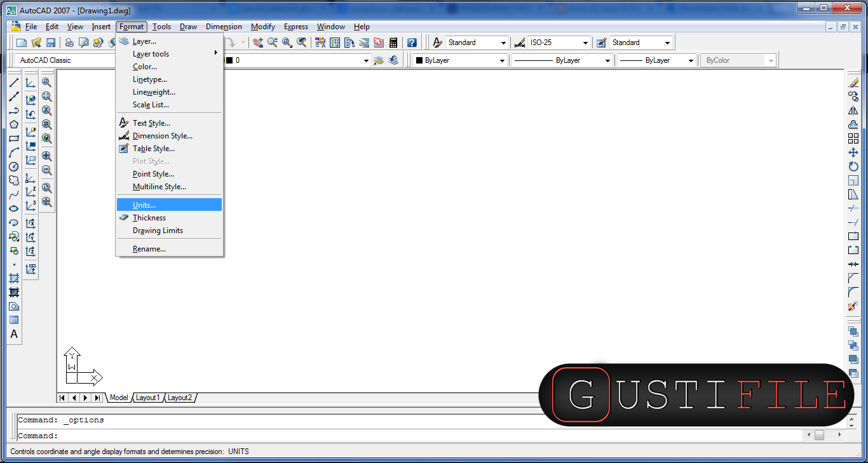Jump to last layout tab arrow
This screenshot has width=868, height=463.
(97, 398)
